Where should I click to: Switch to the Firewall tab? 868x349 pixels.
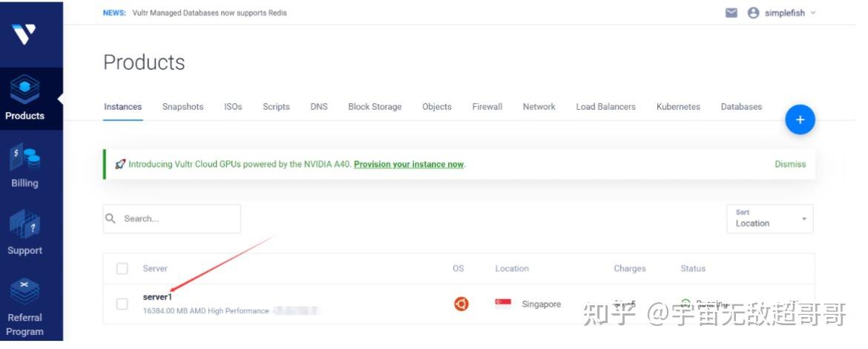click(x=487, y=107)
